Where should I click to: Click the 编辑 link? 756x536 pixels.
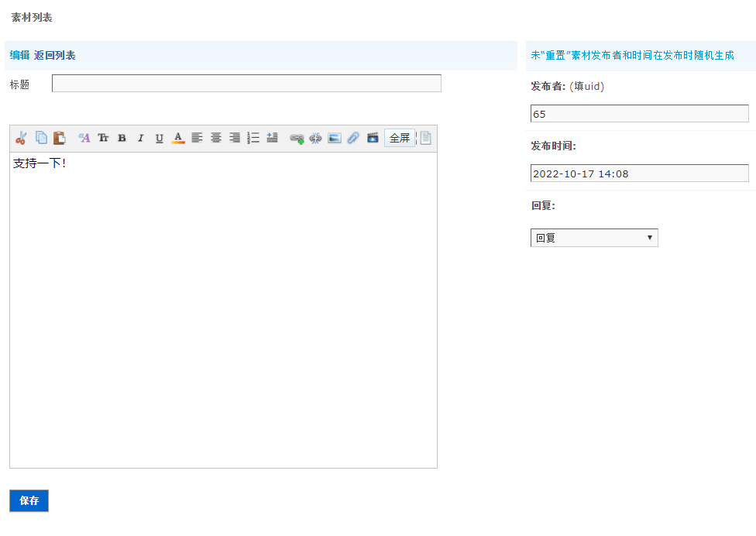click(20, 56)
